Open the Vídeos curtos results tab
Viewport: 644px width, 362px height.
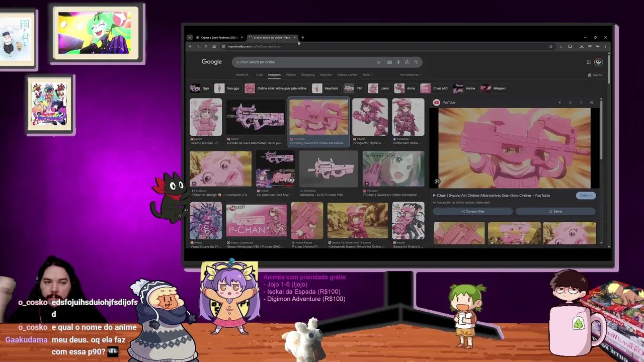tap(347, 75)
